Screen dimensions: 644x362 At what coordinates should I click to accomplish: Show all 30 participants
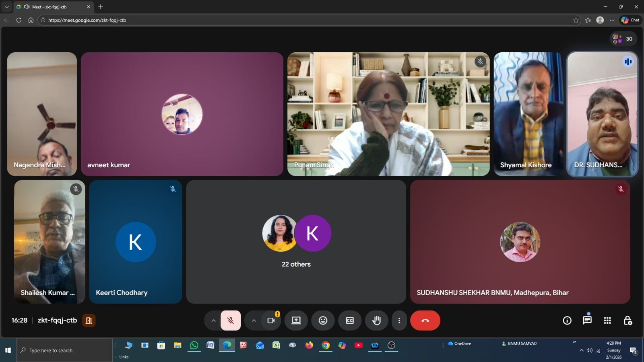tap(623, 39)
